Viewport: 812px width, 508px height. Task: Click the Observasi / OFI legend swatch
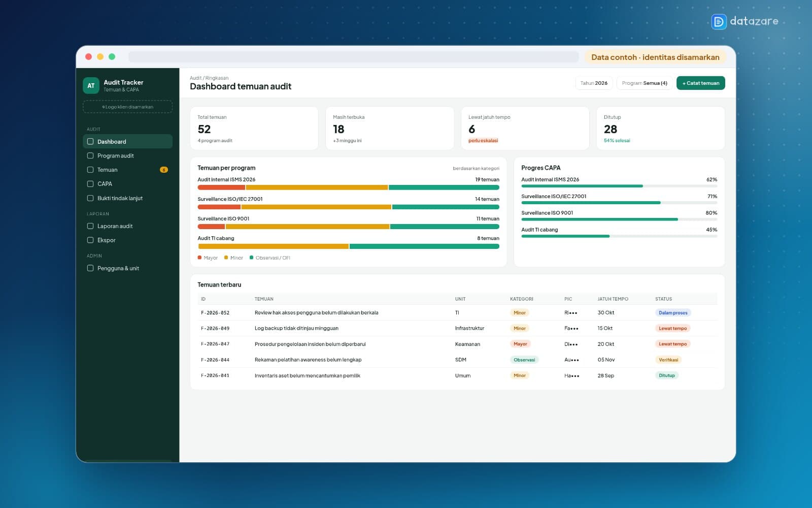tap(252, 258)
